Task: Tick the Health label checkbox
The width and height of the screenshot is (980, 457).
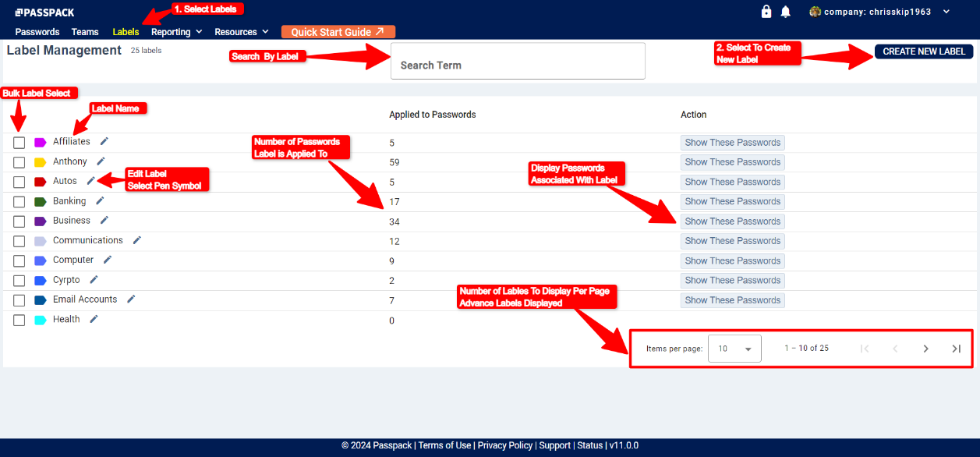Action: pyautogui.click(x=19, y=320)
